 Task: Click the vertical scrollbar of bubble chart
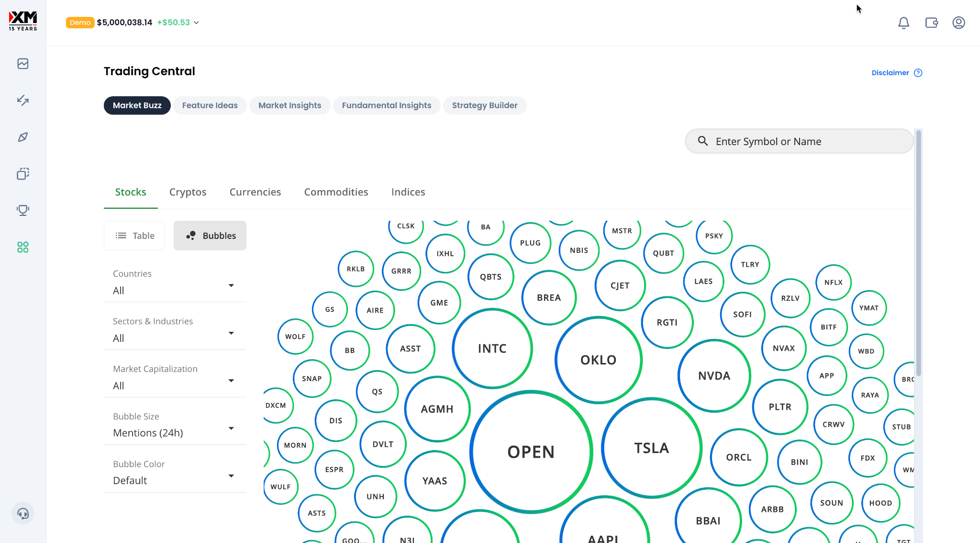pyautogui.click(x=918, y=253)
